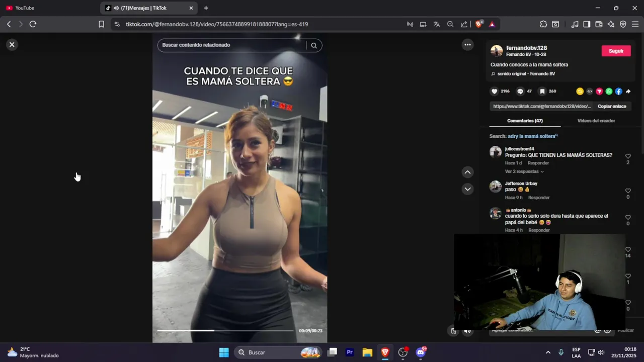The width and height of the screenshot is (644, 362).
Task: Like juliocastrom14's comment
Action: click(x=628, y=156)
